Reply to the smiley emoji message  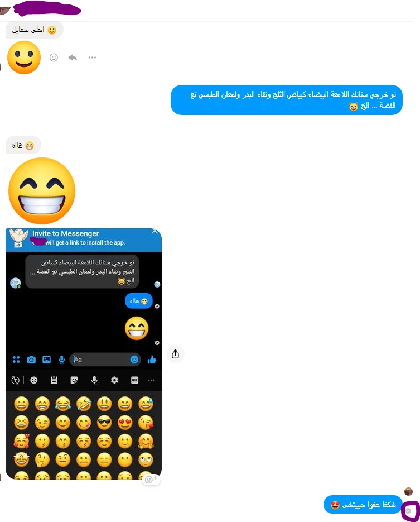73,58
